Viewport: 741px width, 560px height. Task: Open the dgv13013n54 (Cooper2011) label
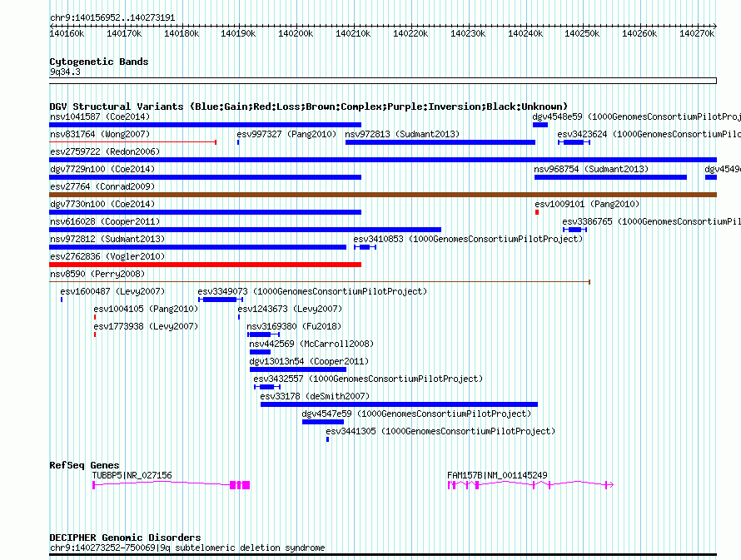click(x=309, y=361)
